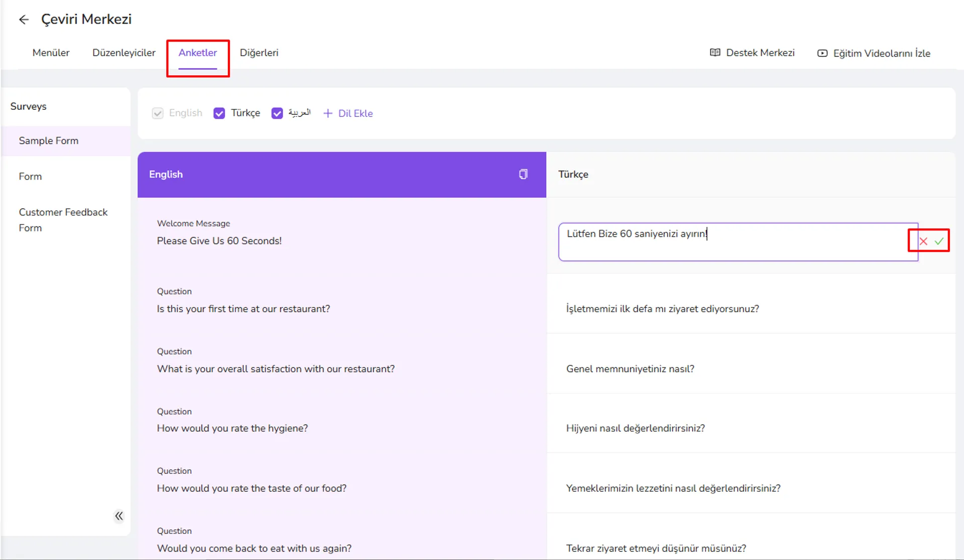Click the Welcome Message label
The height and width of the screenshot is (560, 964).
point(193,223)
